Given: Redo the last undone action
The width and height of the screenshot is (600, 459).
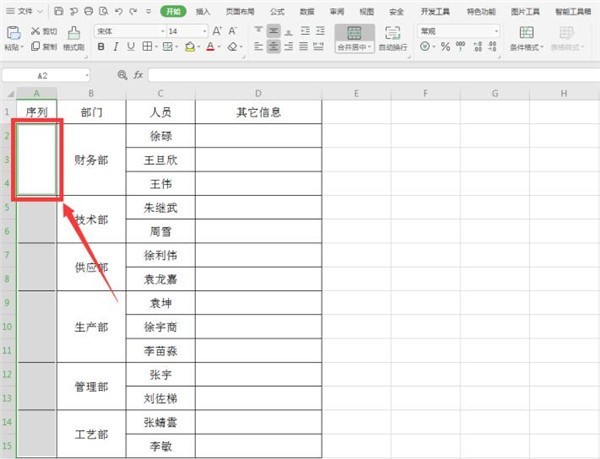Looking at the screenshot, I should tap(133, 11).
